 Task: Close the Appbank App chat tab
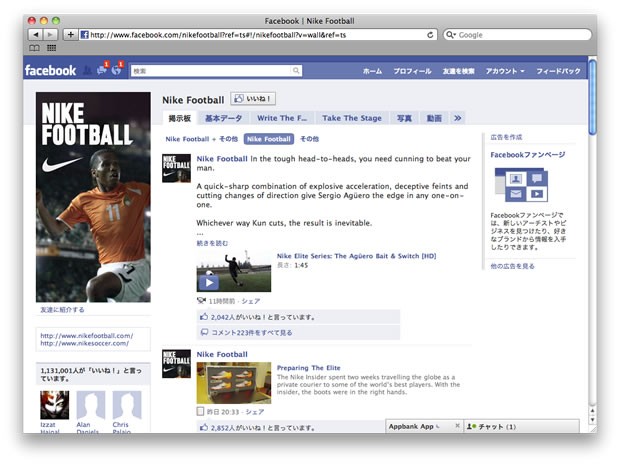click(x=457, y=426)
